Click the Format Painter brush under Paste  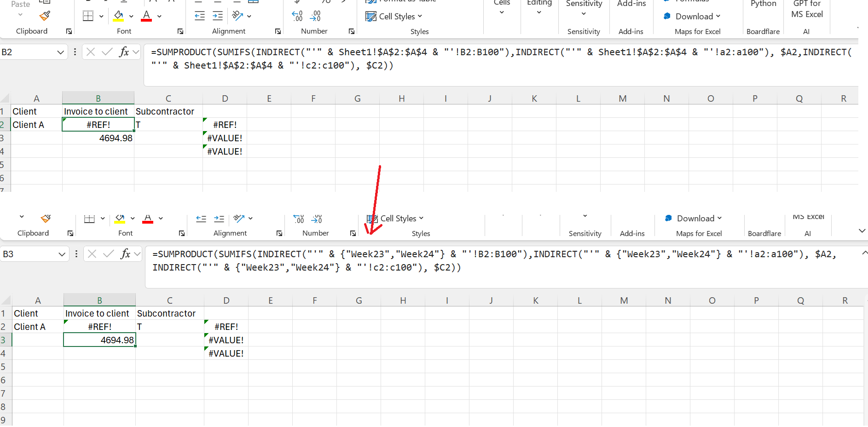coord(45,16)
